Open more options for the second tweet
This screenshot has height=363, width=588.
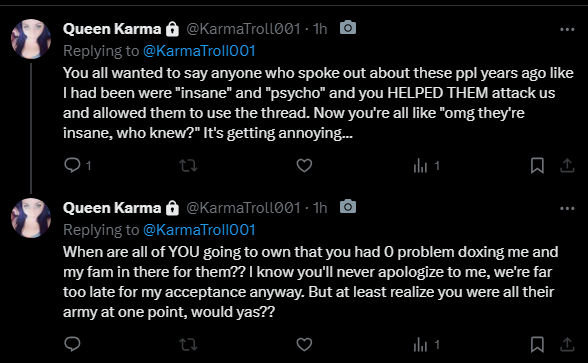(567, 208)
